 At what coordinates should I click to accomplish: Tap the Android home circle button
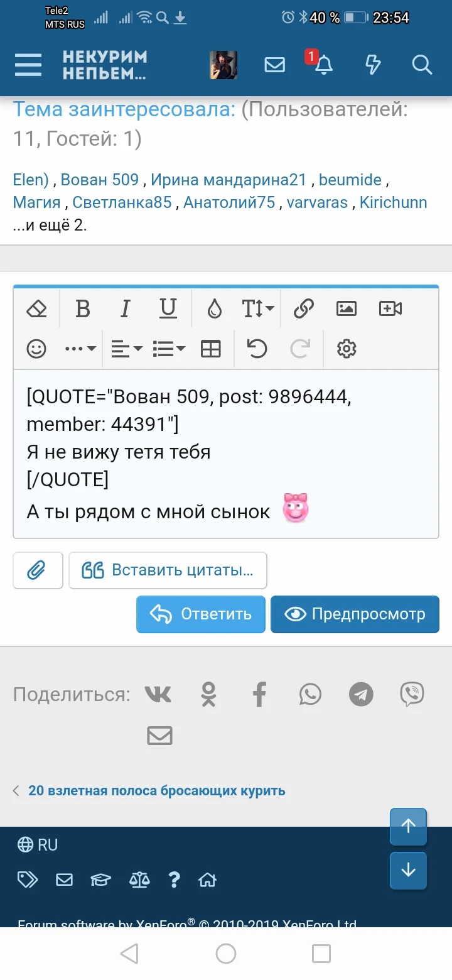tap(226, 954)
